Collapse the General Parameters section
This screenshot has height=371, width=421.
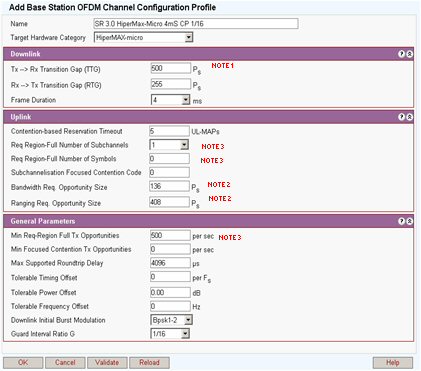point(409,221)
